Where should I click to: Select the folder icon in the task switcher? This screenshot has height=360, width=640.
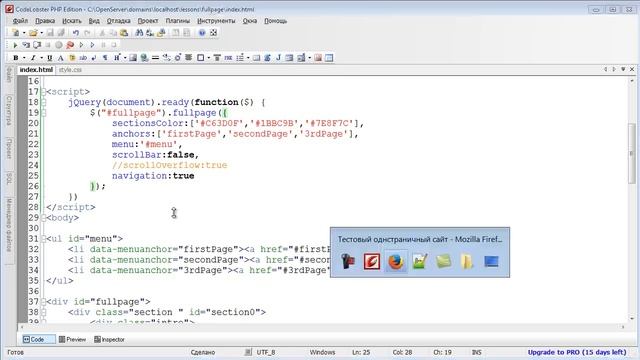[x=467, y=261]
